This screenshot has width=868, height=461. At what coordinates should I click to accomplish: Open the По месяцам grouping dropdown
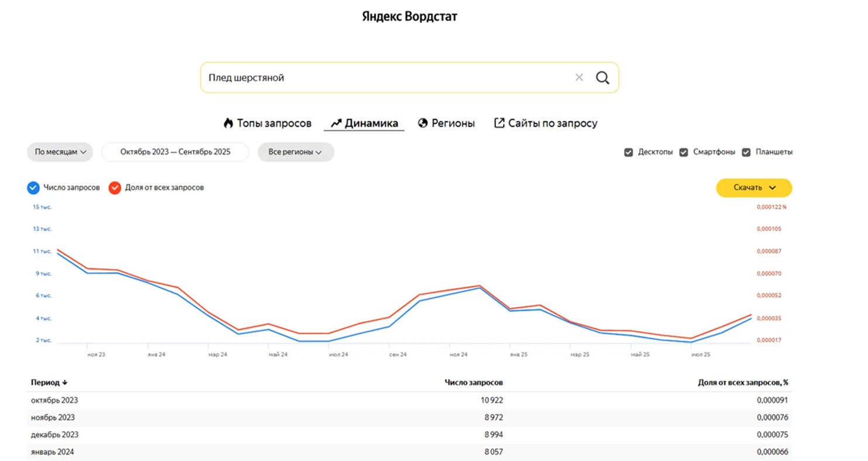pyautogui.click(x=60, y=152)
